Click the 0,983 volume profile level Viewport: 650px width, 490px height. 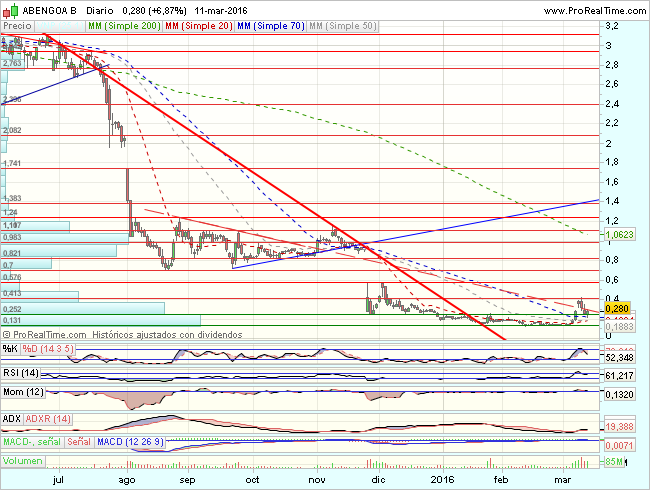pyautogui.click(x=12, y=237)
